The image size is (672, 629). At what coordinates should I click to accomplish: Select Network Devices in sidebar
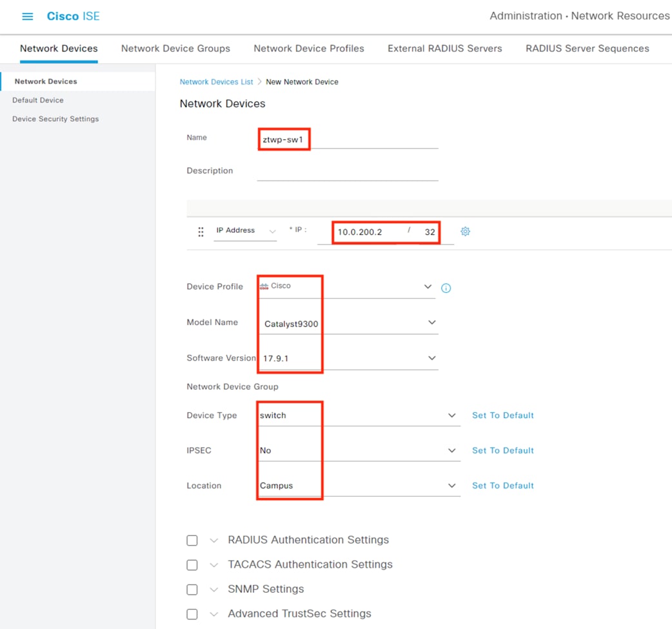click(x=78, y=81)
